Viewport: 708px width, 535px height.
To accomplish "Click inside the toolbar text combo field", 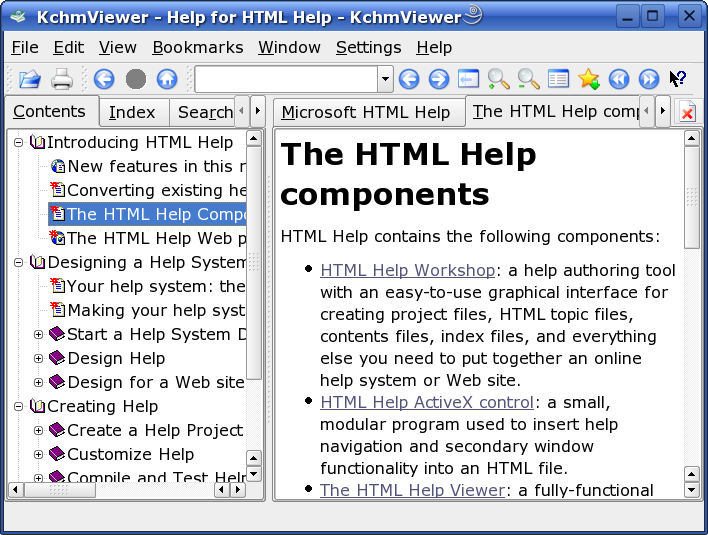I will 286,79.
